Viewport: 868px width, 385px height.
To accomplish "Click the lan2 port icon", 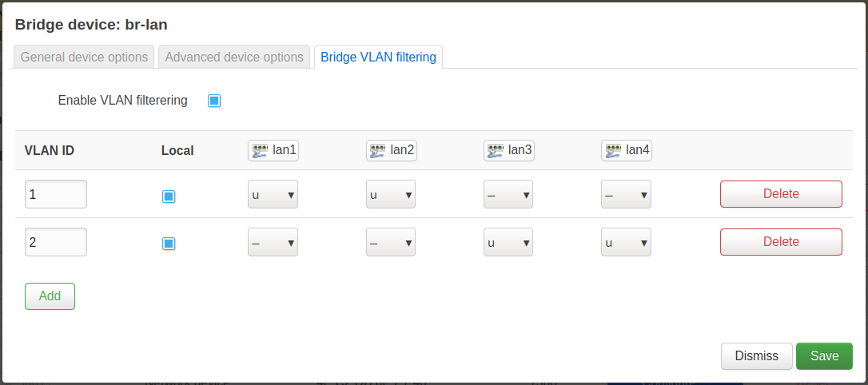I will pyautogui.click(x=377, y=150).
